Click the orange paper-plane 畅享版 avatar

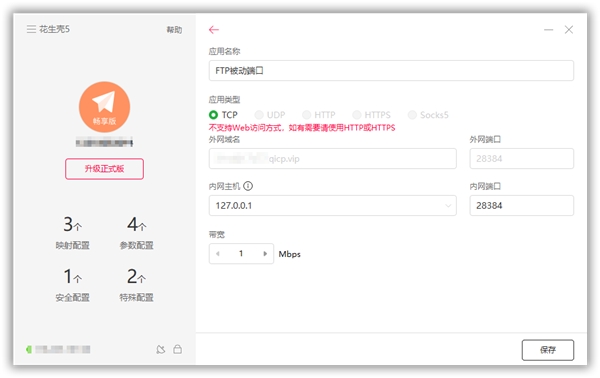click(104, 107)
